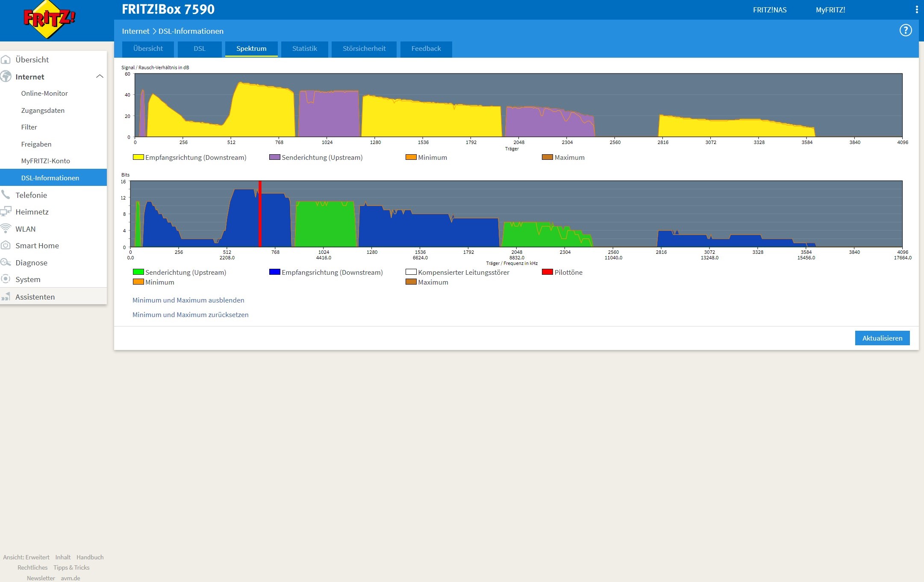Open the help question mark icon
Image resolution: width=924 pixels, height=582 pixels.
pyautogui.click(x=905, y=30)
